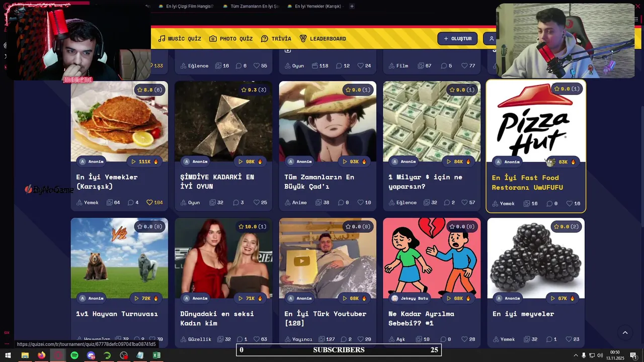Open File Explorer from the taskbar

25,355
